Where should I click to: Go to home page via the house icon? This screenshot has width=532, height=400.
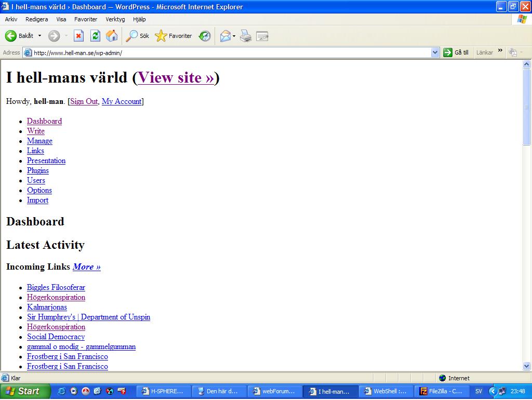click(112, 36)
